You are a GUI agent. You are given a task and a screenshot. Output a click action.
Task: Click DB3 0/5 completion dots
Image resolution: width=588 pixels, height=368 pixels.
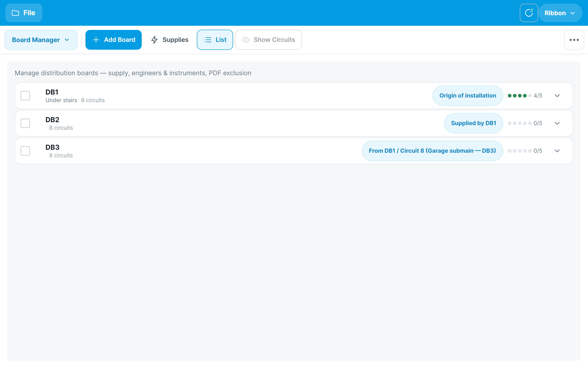(x=525, y=151)
